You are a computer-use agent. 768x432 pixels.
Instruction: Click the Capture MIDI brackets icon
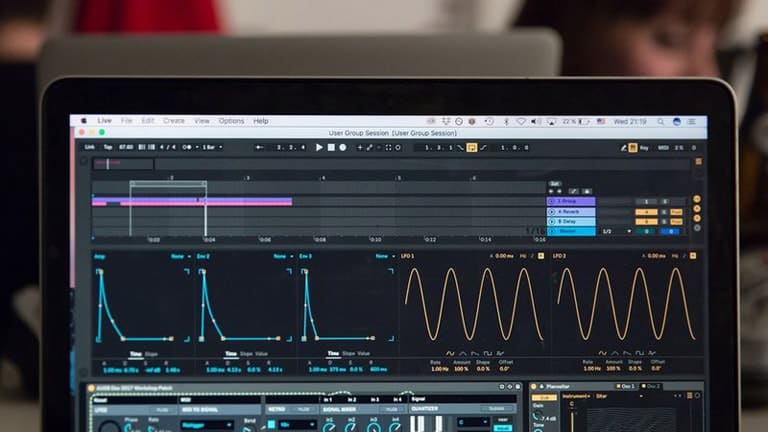(388, 147)
